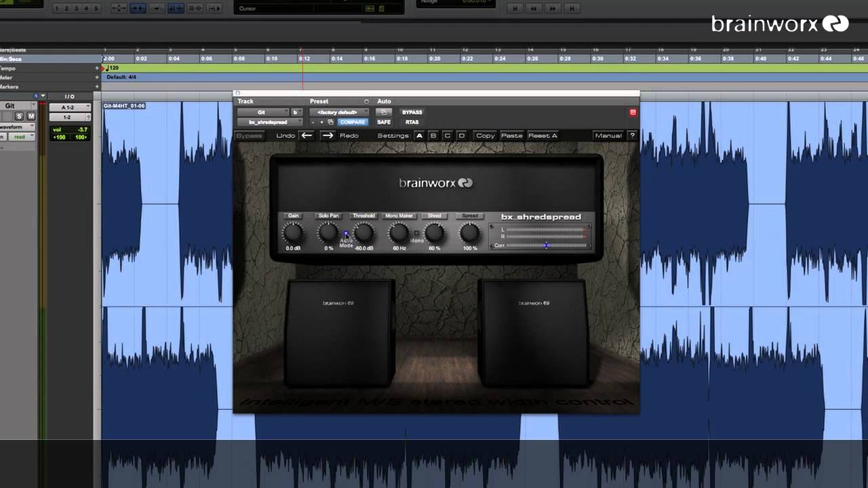This screenshot has height=488, width=868.
Task: Click the Git-M4HT_01-06 clip name
Action: tap(124, 106)
